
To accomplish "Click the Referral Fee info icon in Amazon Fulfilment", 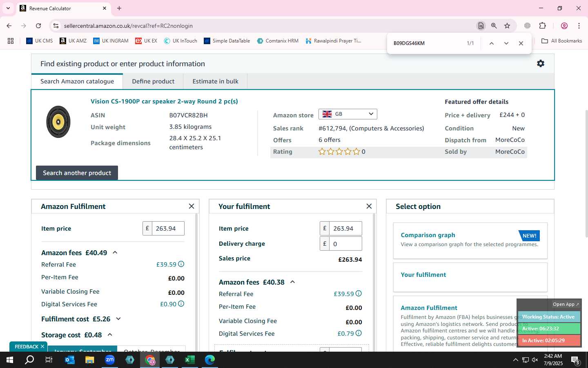I will (x=181, y=264).
